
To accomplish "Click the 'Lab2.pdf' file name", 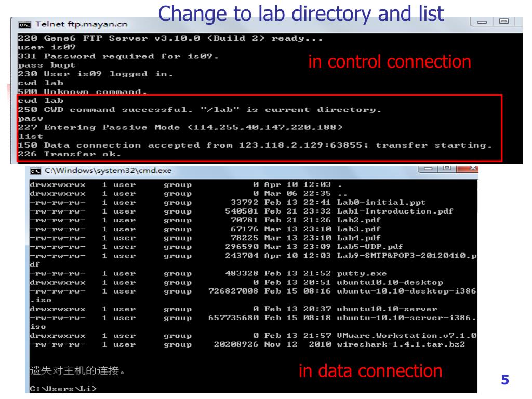I will tap(358, 220).
